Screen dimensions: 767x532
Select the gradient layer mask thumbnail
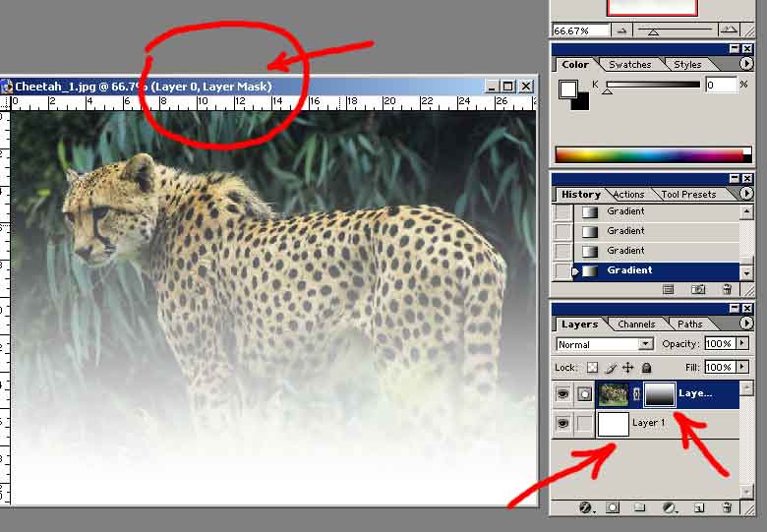[x=660, y=394]
